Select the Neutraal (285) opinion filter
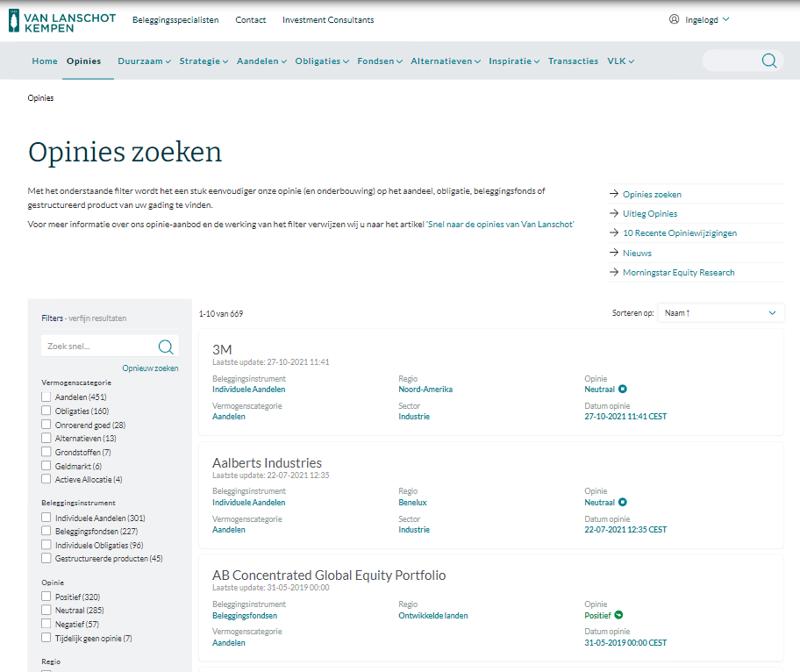The width and height of the screenshot is (800, 672). tap(46, 610)
